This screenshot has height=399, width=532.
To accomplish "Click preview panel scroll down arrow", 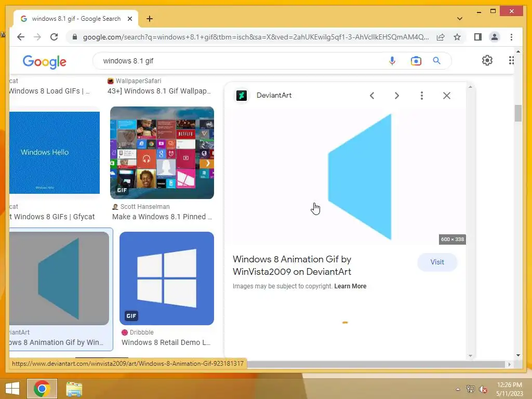I will [470, 355].
